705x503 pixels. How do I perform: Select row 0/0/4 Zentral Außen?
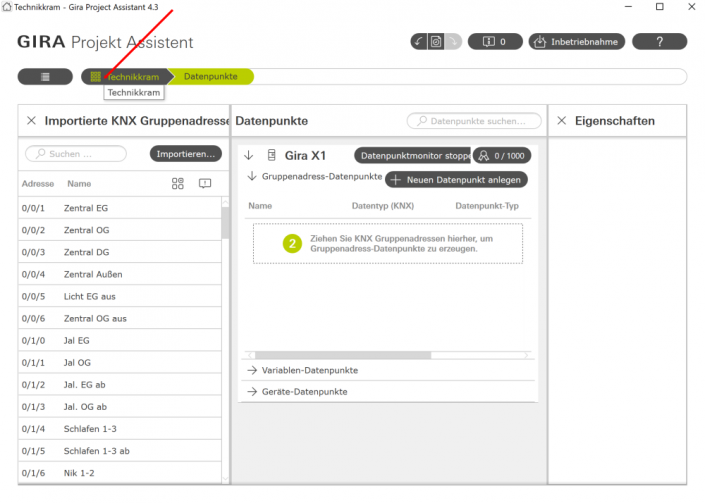tap(120, 274)
